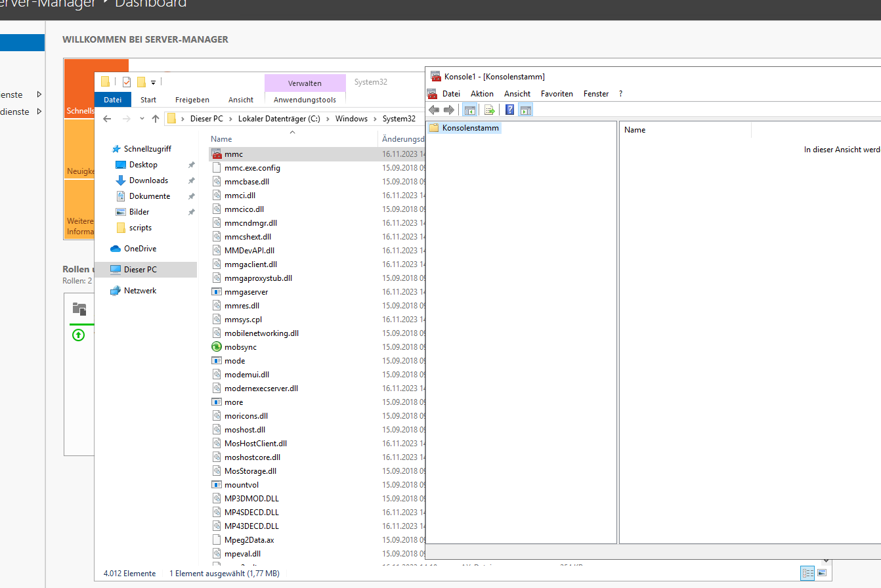Viewport: 881px width, 588px height.
Task: Toggle the action pane icon in MMC toolbar
Action: click(x=526, y=110)
